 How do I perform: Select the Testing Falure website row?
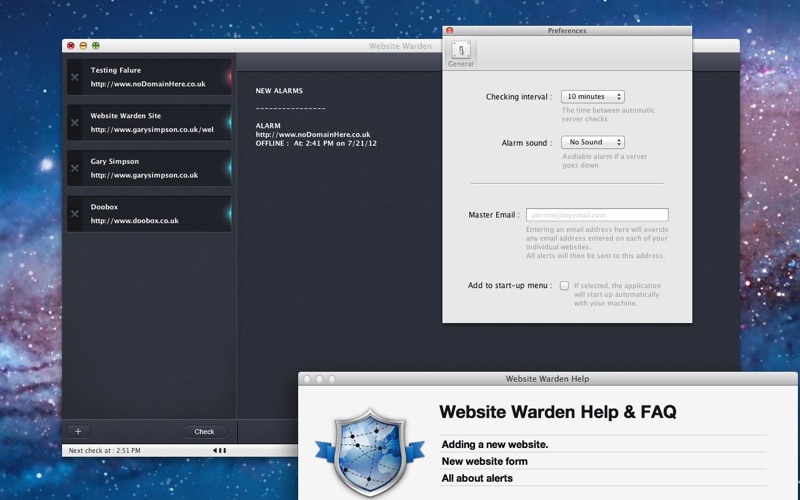pyautogui.click(x=149, y=77)
